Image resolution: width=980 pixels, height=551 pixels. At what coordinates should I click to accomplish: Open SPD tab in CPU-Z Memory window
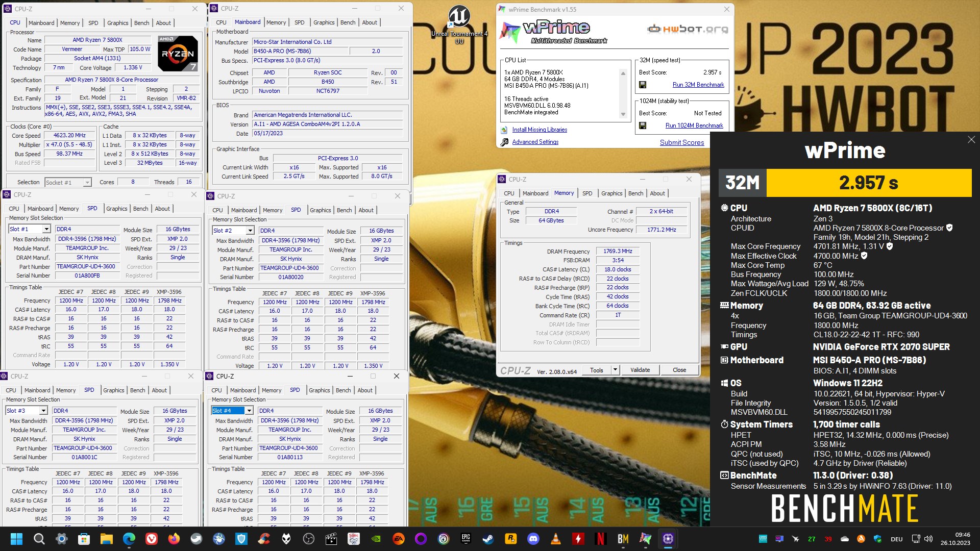pos(587,193)
